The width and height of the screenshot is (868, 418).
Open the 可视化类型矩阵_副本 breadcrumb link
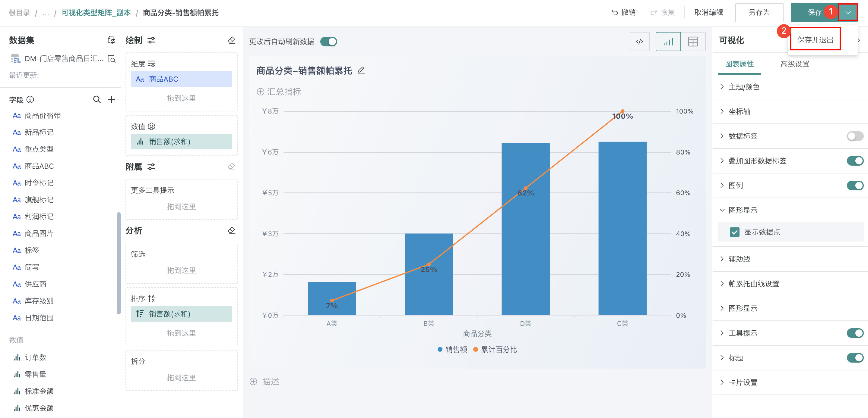coord(96,13)
